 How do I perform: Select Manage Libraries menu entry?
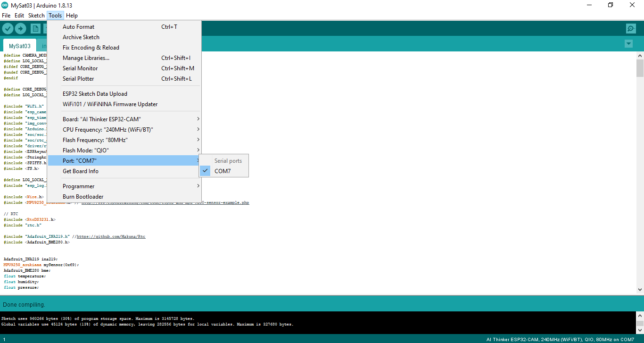tap(86, 58)
